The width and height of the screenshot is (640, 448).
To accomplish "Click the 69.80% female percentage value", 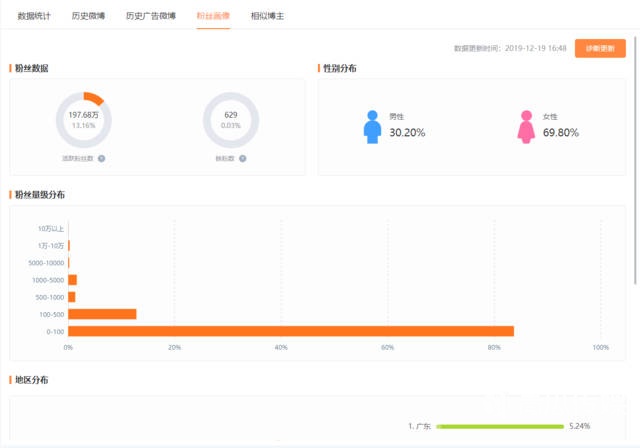I will coord(561,132).
